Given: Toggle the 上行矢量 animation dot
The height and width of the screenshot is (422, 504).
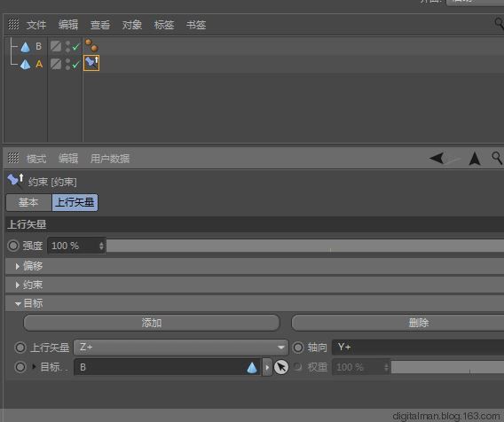Looking at the screenshot, I should [x=20, y=348].
